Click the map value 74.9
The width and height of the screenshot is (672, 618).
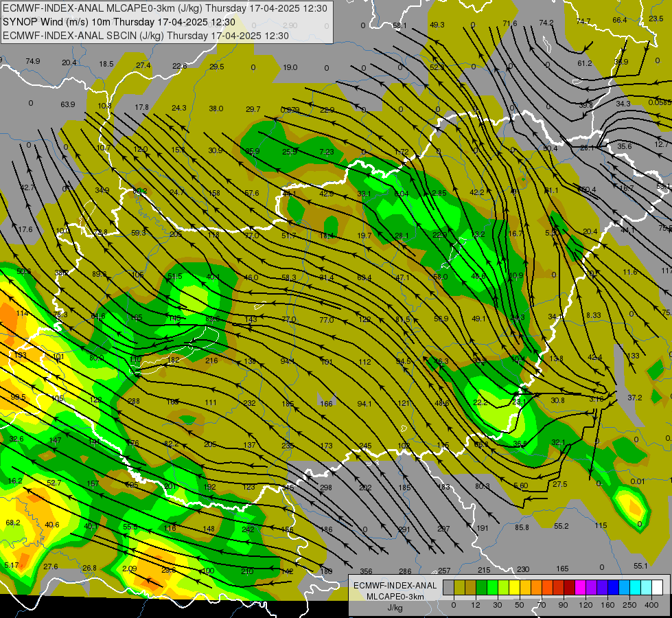[x=32, y=61]
